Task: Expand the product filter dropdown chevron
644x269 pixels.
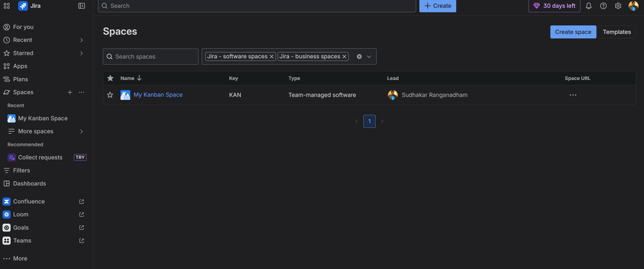Action: coord(369,57)
